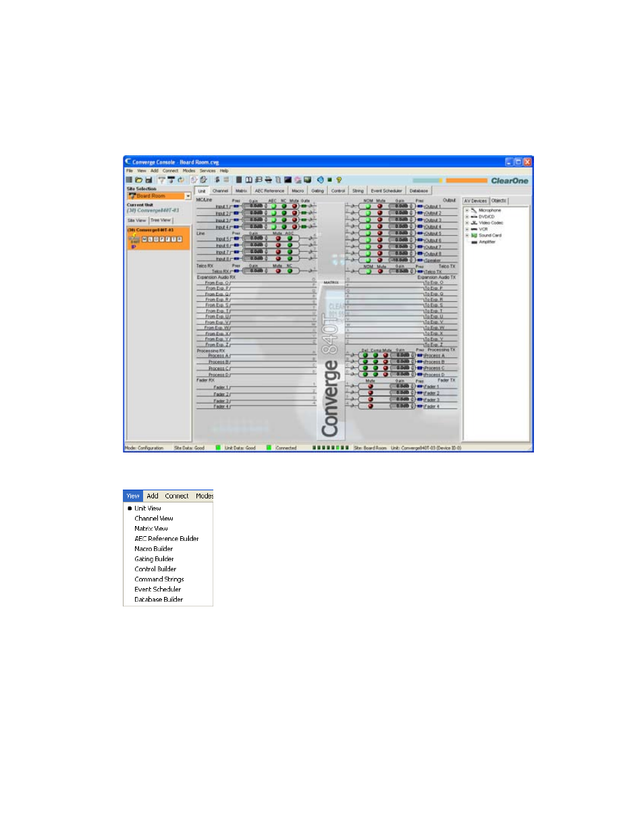Adjust Output 2 gain stepper arrows
This screenshot has width=644, height=834.
[x=412, y=213]
